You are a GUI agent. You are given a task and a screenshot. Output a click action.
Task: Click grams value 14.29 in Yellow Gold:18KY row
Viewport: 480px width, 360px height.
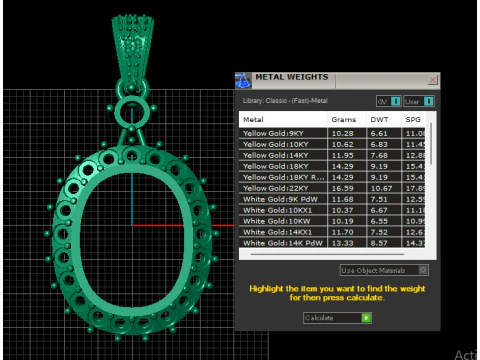pos(342,166)
